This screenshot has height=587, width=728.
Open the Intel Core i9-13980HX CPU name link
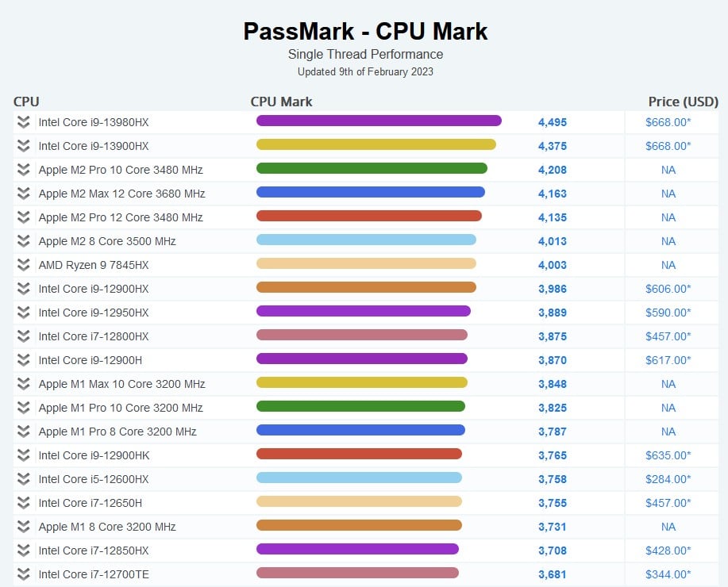click(x=94, y=122)
